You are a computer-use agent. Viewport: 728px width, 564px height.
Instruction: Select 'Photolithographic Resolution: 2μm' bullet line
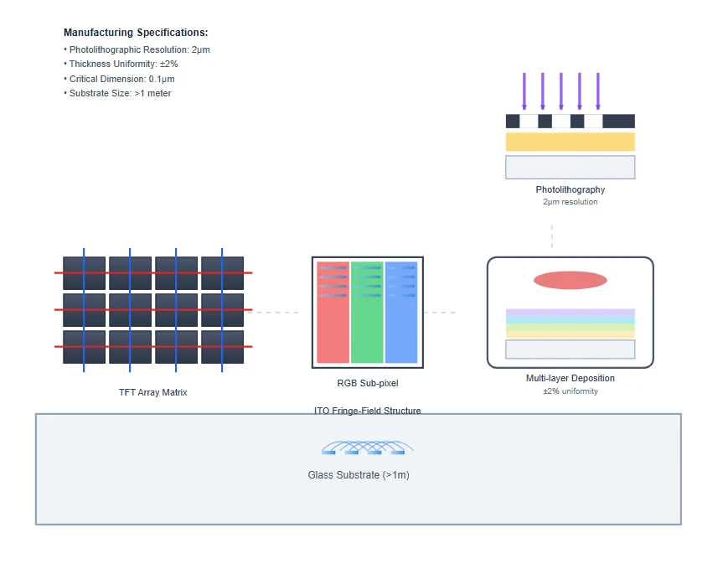click(137, 49)
